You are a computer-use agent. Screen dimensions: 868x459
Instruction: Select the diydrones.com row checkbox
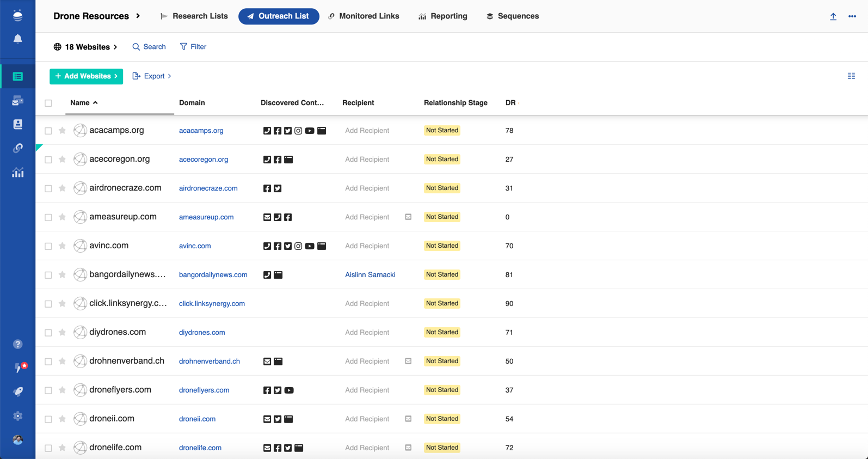pyautogui.click(x=48, y=333)
